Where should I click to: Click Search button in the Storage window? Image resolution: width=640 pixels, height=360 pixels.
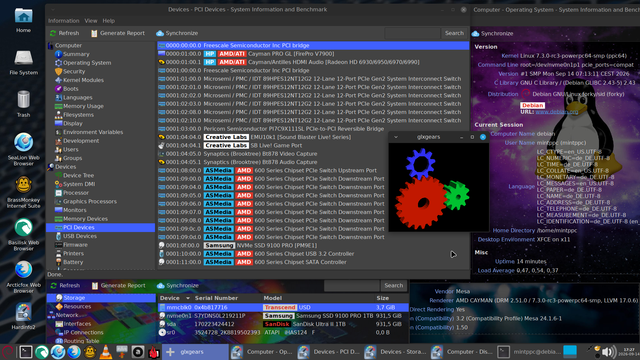point(393,286)
